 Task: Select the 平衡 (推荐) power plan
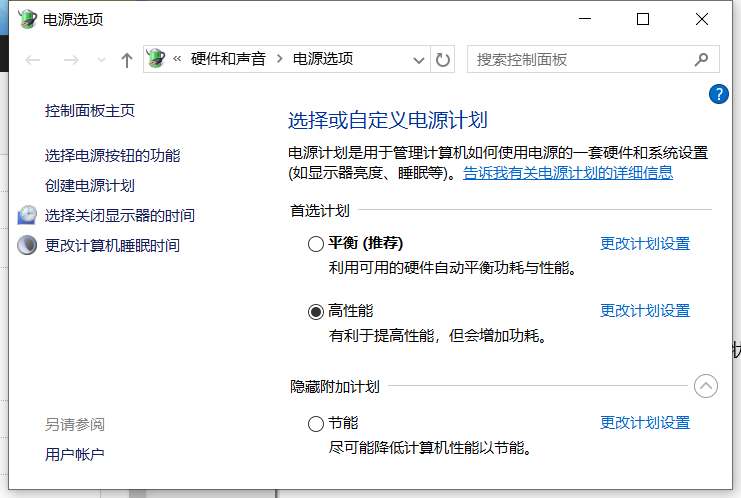click(316, 244)
